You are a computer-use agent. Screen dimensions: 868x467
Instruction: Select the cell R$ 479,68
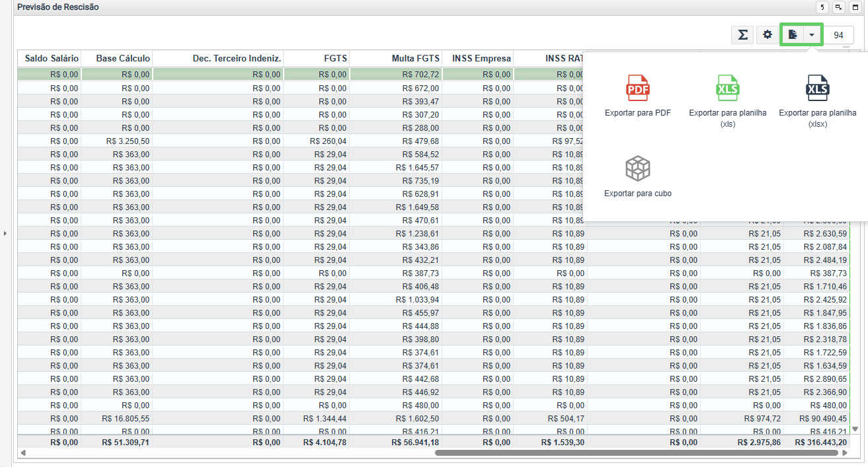pos(396,141)
